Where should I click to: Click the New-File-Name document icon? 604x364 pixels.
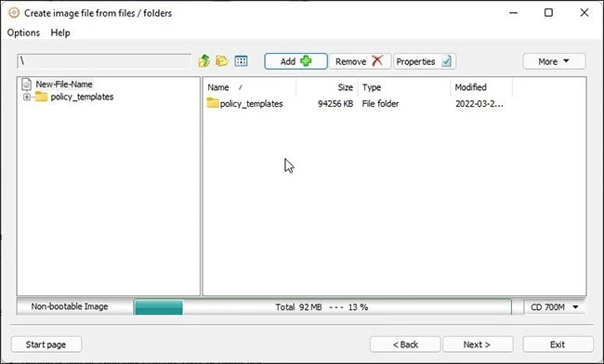click(27, 84)
